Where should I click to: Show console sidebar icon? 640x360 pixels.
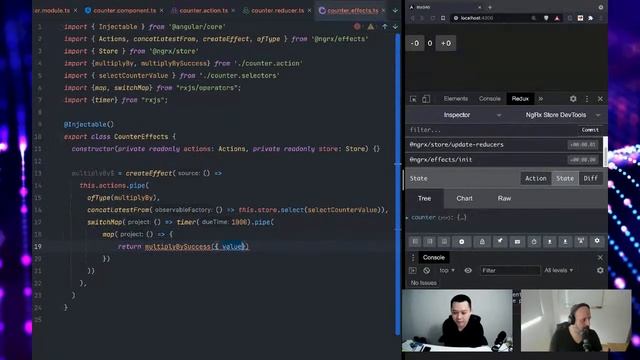pos(413,271)
